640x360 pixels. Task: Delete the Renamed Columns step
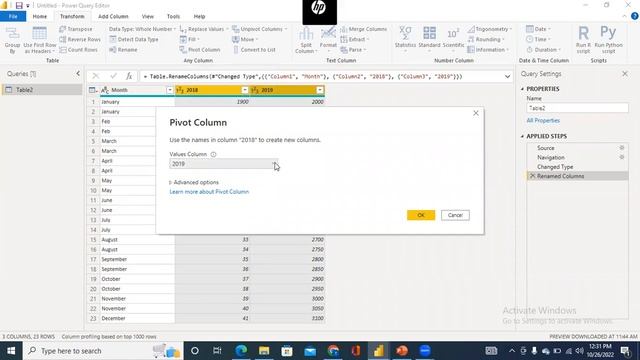[532, 176]
